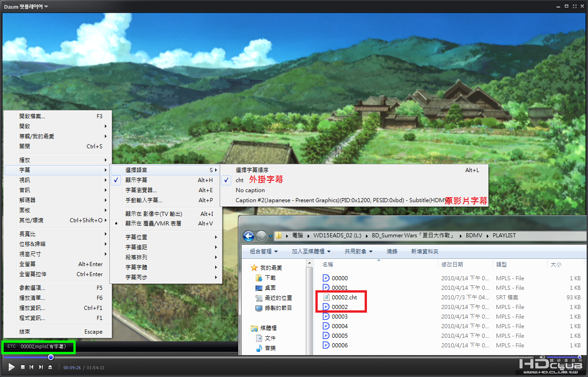Mute audio via the speaker icon
588x377 pixels.
(x=542, y=357)
